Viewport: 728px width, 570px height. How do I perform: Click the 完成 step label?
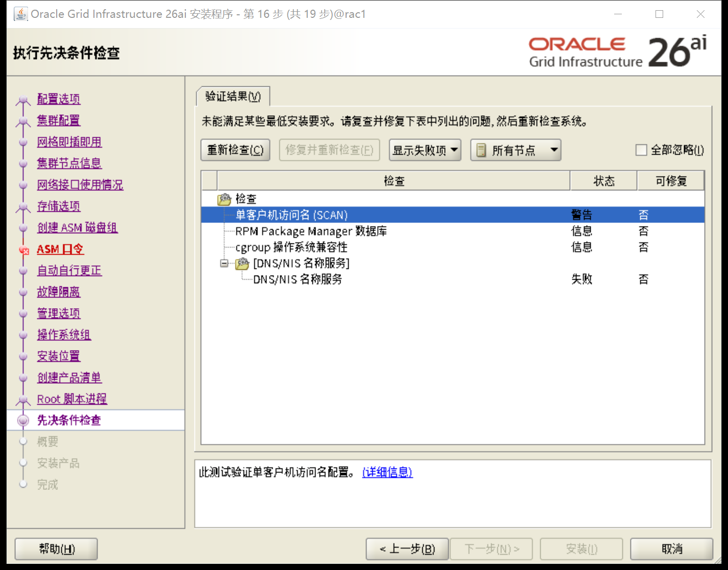click(47, 485)
